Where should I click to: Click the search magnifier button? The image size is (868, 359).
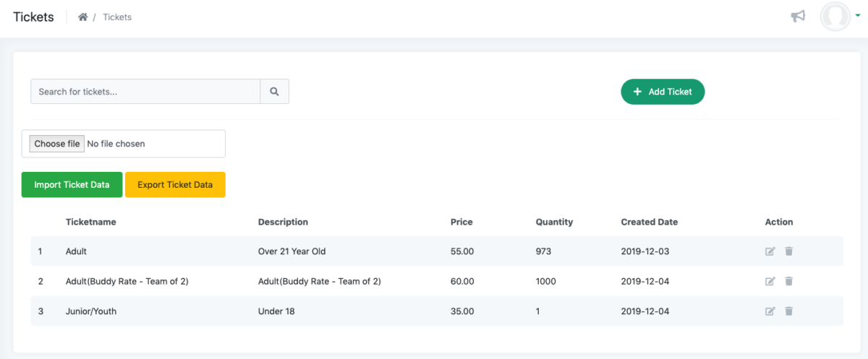274,92
